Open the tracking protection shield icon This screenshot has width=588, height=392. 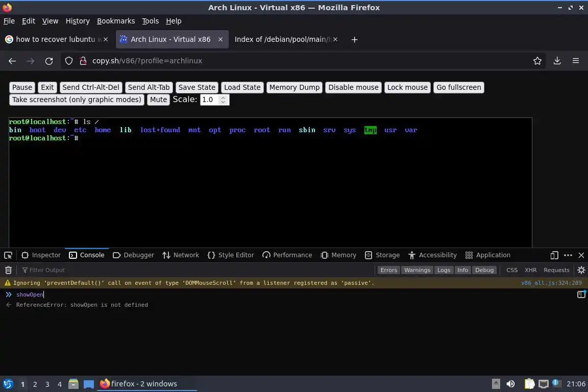[68, 61]
